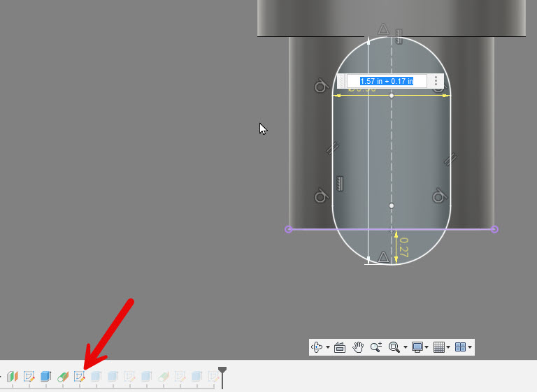Select the Pan hand tool

pyautogui.click(x=358, y=347)
